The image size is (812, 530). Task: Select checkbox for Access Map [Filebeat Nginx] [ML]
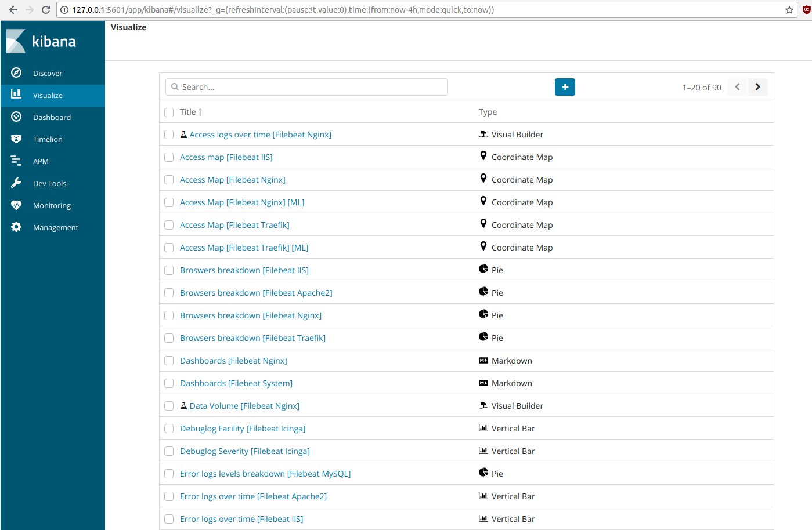coord(169,202)
